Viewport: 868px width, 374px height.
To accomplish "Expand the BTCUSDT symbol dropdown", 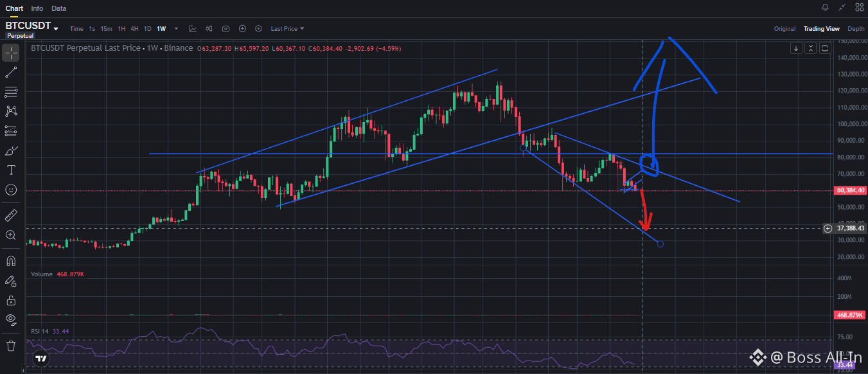I will pyautogui.click(x=57, y=29).
